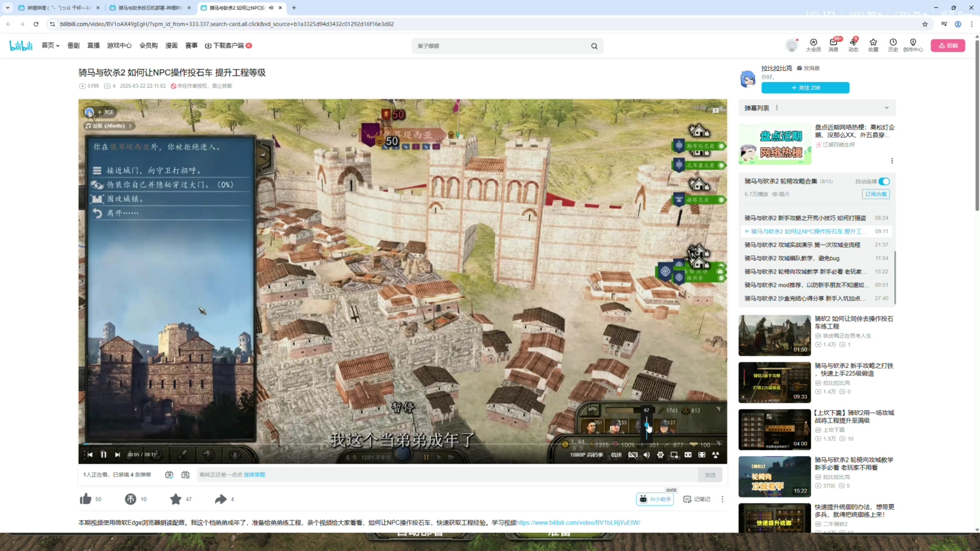Click the search magnifier icon
980x551 pixels.
594,46
